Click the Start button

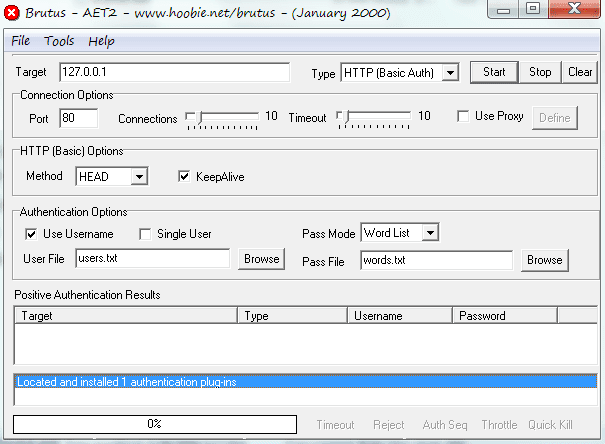tap(494, 72)
